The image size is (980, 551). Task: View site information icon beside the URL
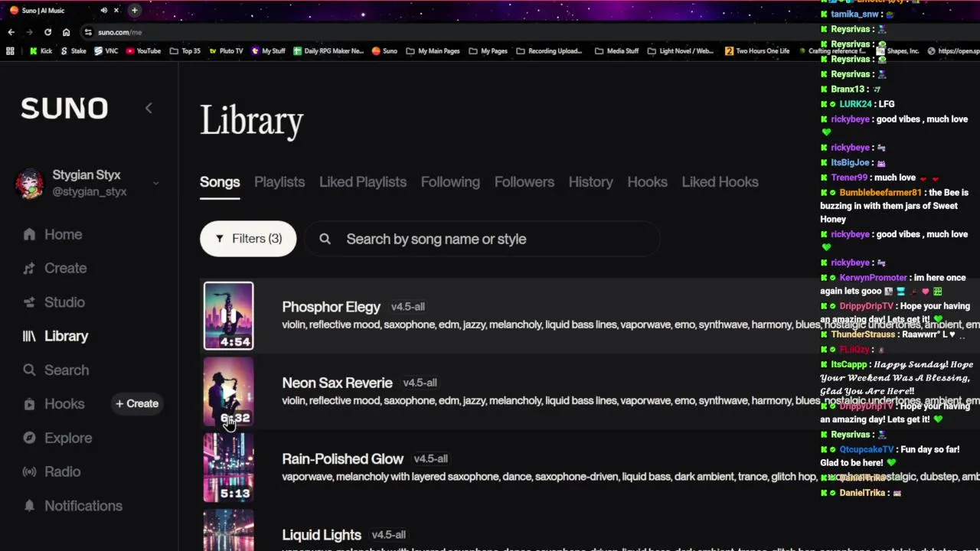[88, 32]
